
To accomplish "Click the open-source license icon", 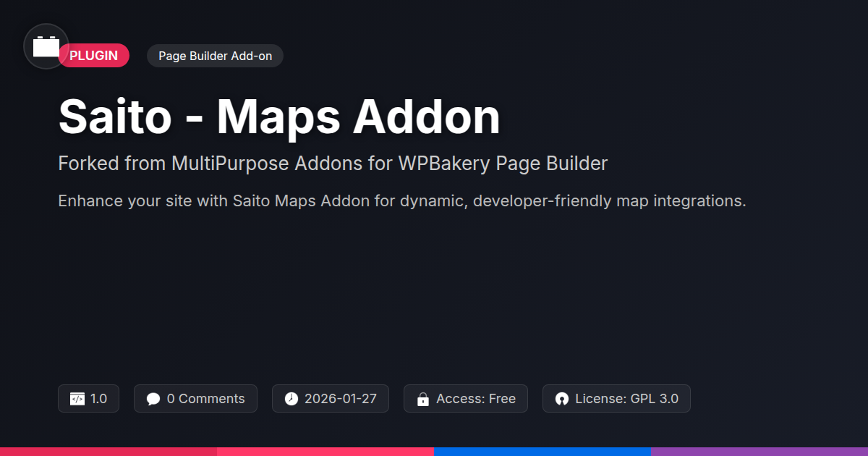I will pyautogui.click(x=562, y=399).
